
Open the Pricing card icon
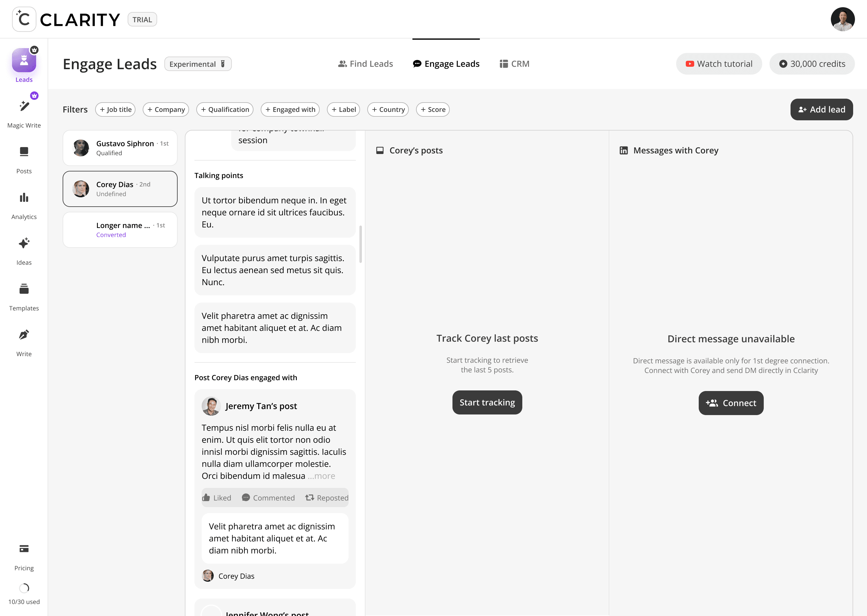click(24, 549)
